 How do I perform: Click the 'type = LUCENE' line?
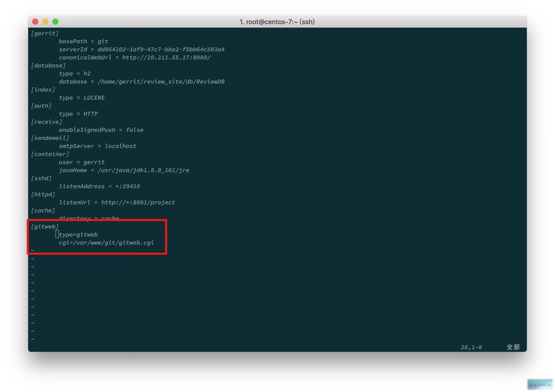[82, 98]
